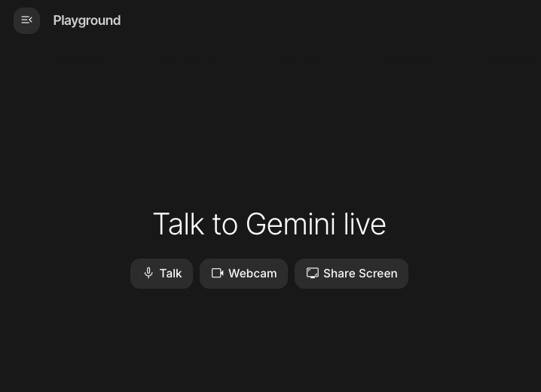Click the Webcam text label
The image size is (541, 392).
tap(252, 274)
